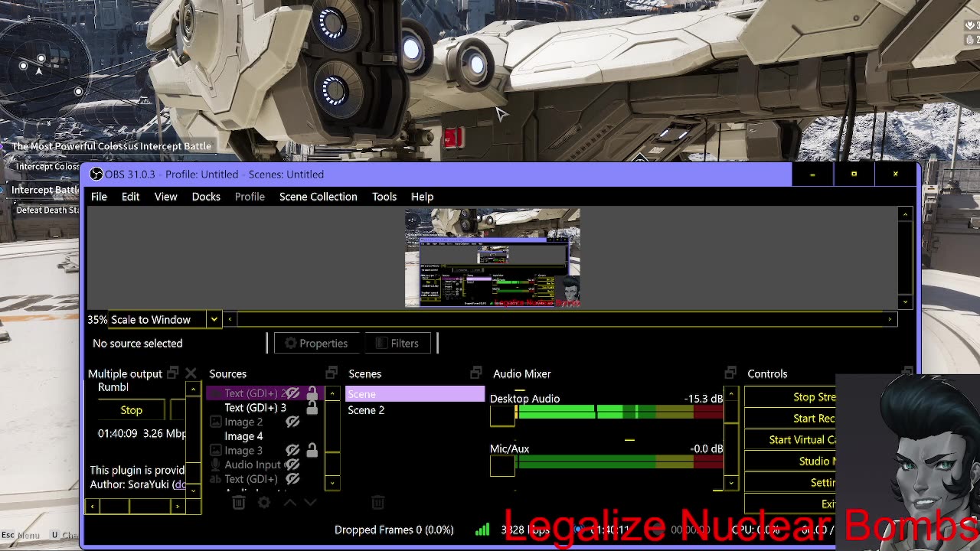Toggle visibility of Image 3 source
This screenshot has height=551, width=980.
292,451
